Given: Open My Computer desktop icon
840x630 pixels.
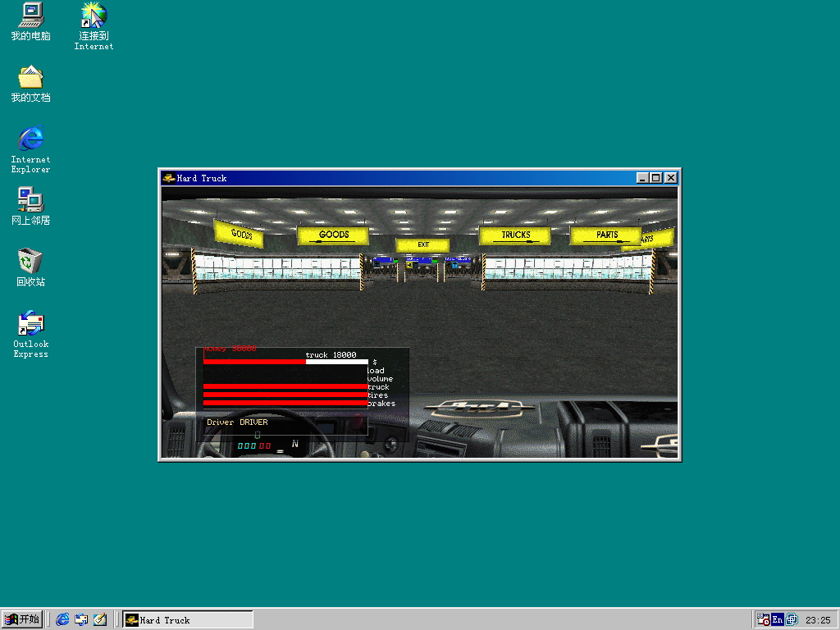Looking at the screenshot, I should [30, 22].
